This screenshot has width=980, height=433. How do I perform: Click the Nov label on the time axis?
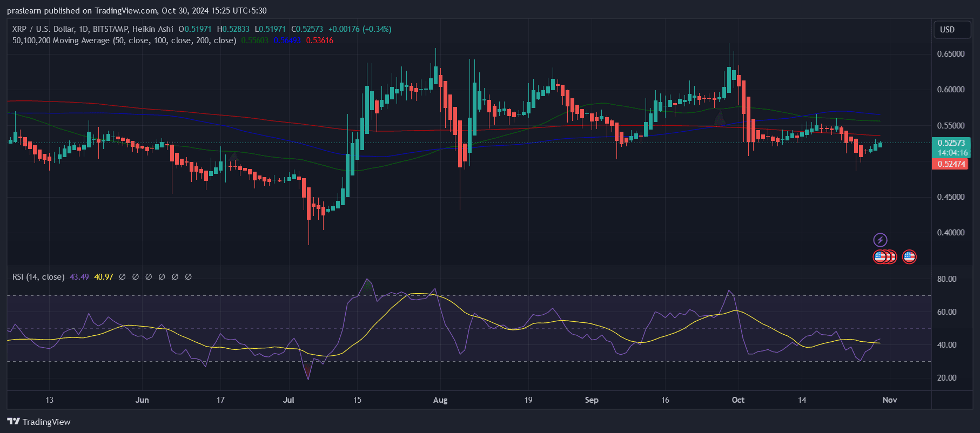[x=890, y=400]
